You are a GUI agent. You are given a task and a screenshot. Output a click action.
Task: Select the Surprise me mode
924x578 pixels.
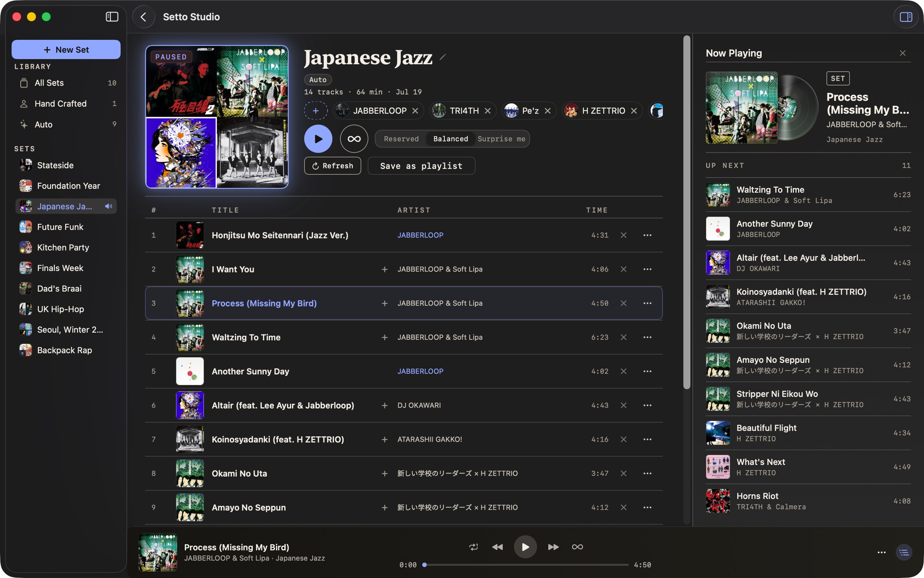(501, 139)
